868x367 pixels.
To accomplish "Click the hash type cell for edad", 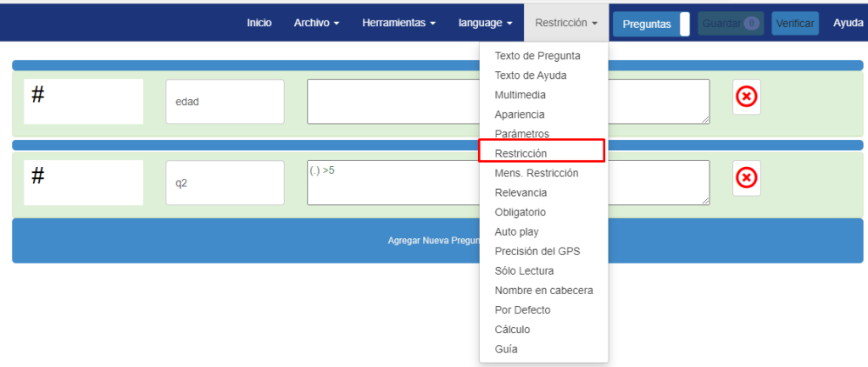I will pos(84,102).
